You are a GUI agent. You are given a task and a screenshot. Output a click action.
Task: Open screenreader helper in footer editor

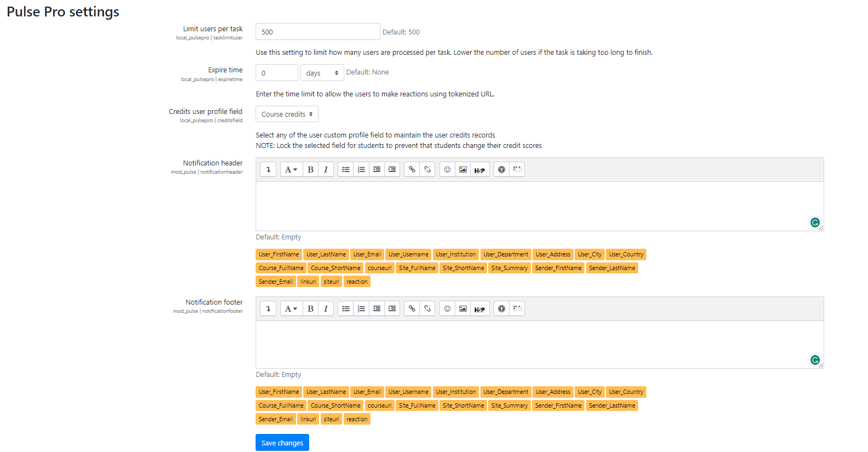tap(517, 309)
